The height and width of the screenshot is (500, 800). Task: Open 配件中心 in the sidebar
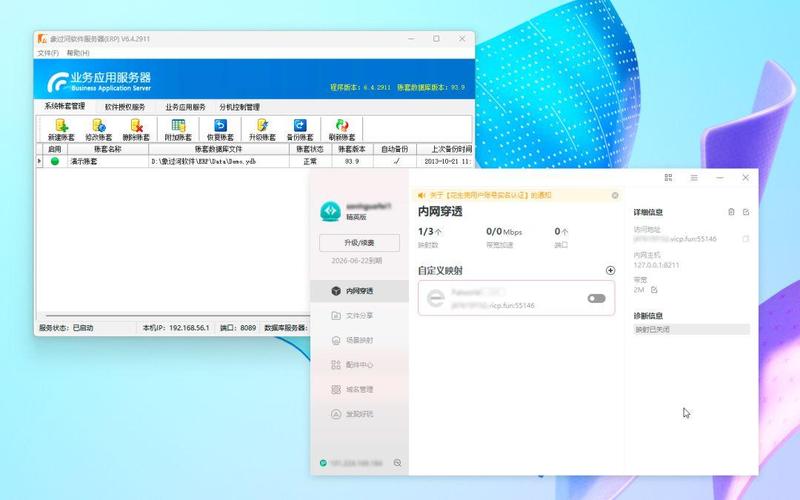[359, 365]
